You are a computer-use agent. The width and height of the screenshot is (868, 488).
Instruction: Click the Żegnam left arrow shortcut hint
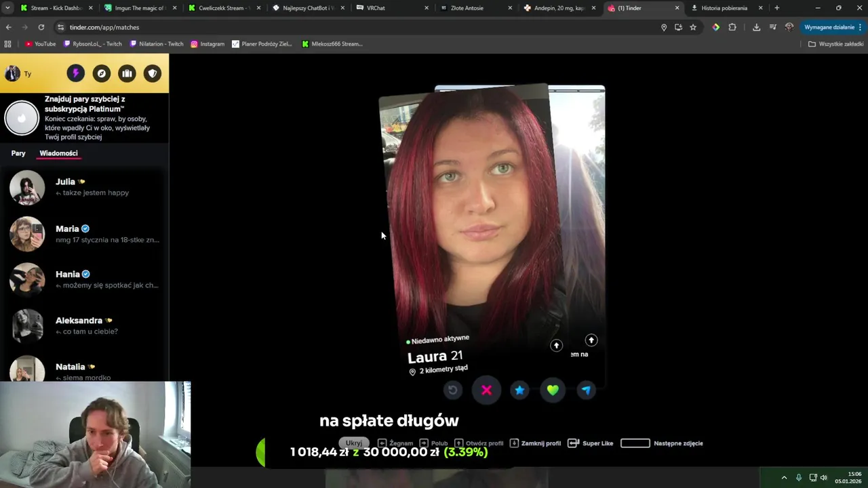[x=395, y=443]
